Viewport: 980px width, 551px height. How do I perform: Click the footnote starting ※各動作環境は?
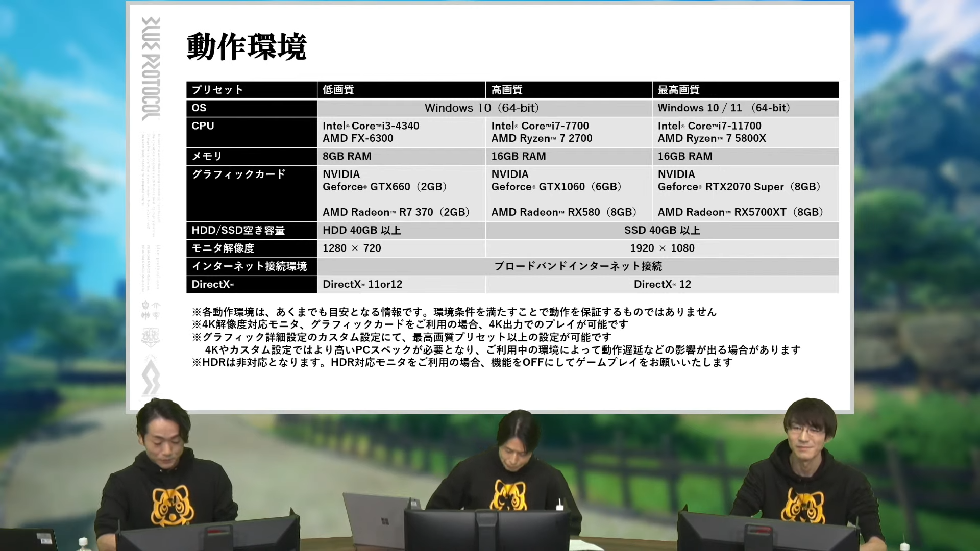click(x=454, y=312)
